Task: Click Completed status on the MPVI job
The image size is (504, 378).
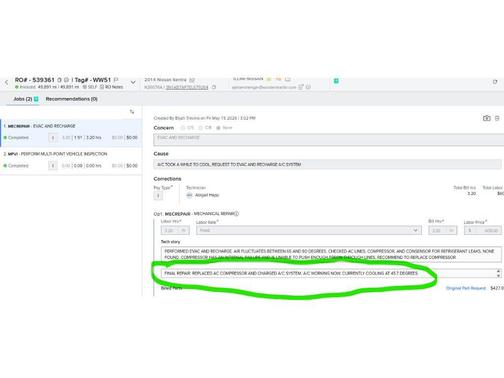Action: click(x=16, y=166)
